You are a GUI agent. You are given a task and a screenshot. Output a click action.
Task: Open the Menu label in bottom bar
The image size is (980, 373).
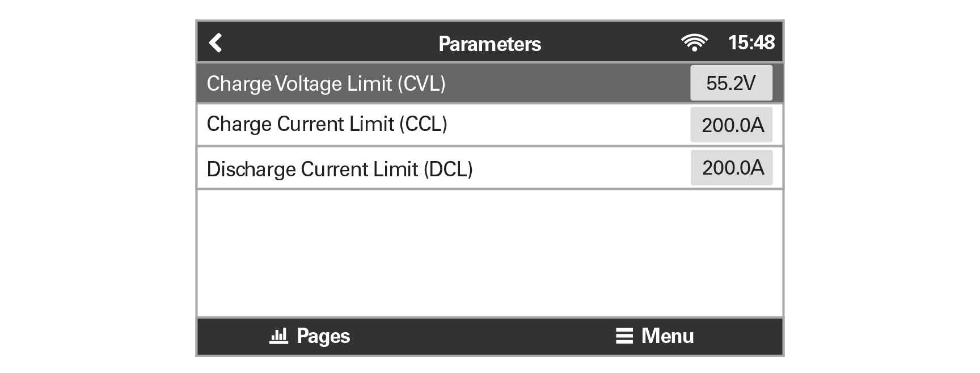668,336
